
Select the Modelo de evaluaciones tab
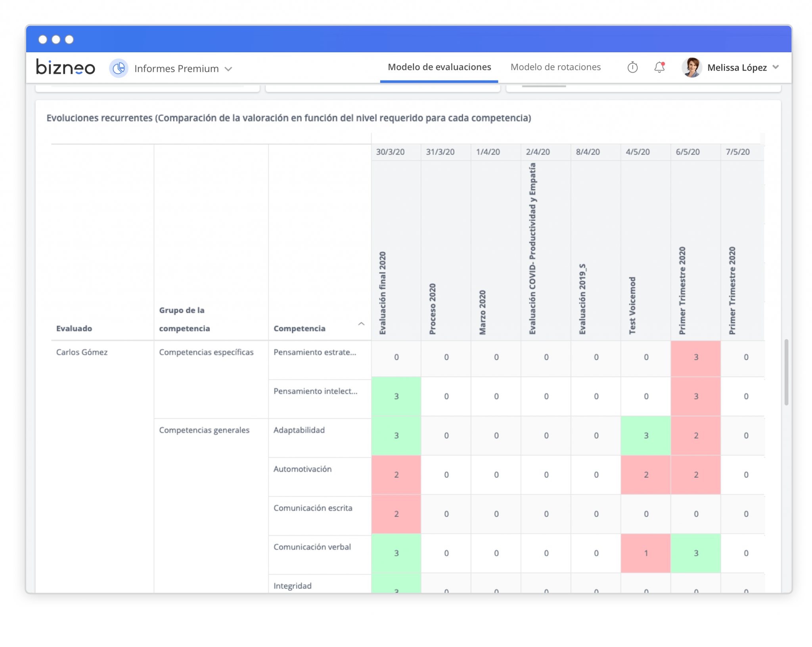click(x=439, y=67)
